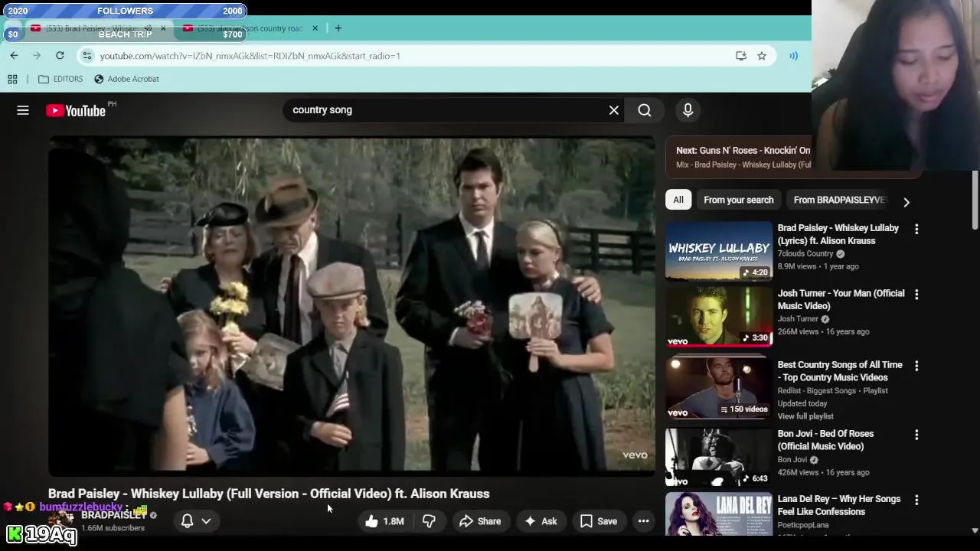Viewport: 980px width, 551px height.
Task: Expand notification options chevron beside the bell
Action: point(206,521)
